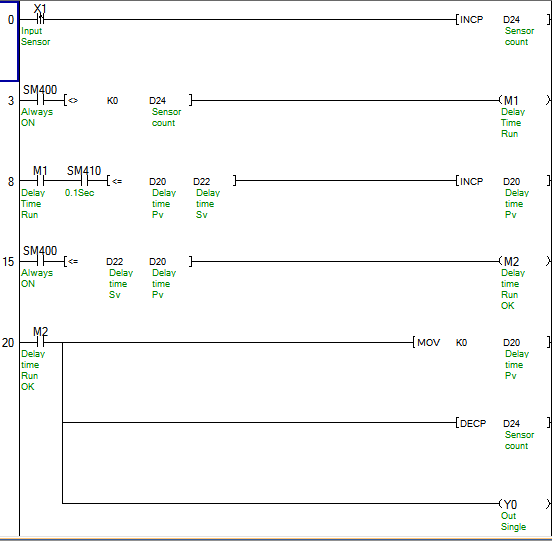This screenshot has height=541, width=552.
Task: Select the M1 output coil
Action: click(x=524, y=101)
